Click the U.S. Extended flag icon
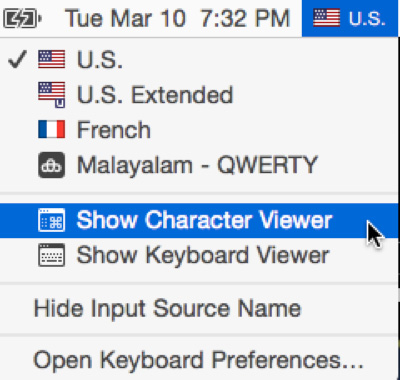This screenshot has height=380, width=400. point(51,95)
